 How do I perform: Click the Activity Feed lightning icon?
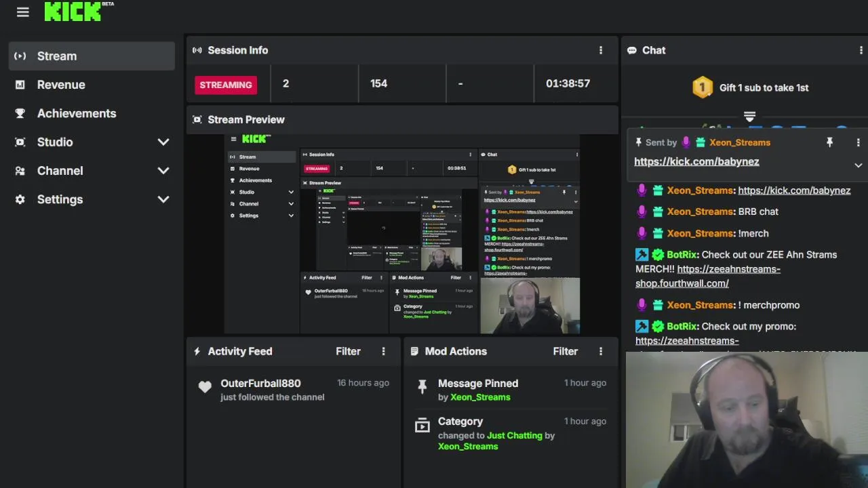click(x=197, y=351)
